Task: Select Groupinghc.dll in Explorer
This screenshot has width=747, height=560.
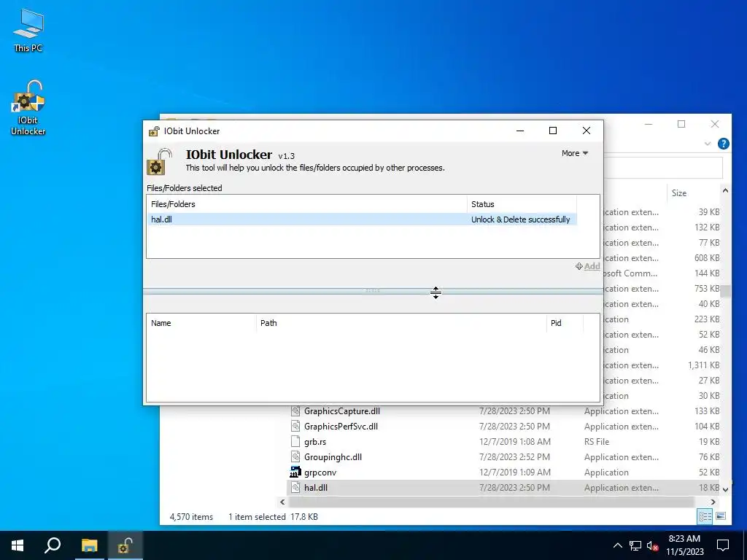Action: tap(333, 456)
